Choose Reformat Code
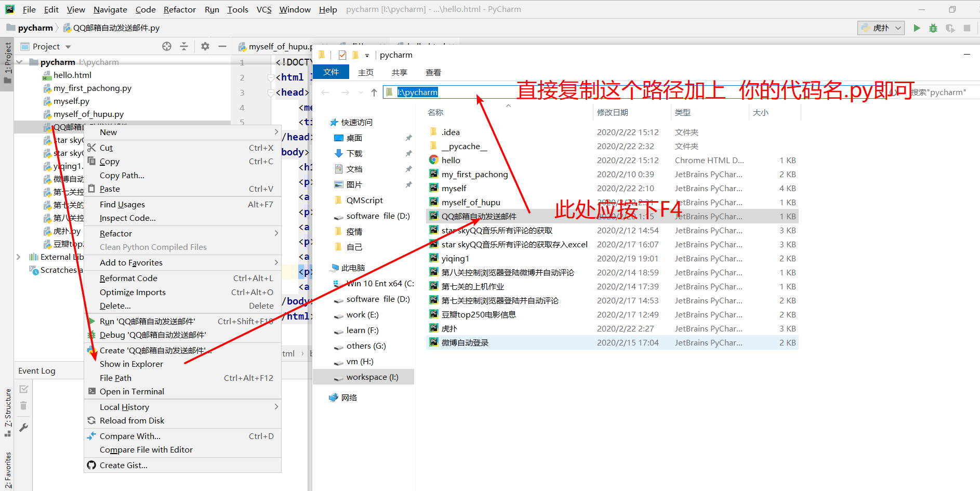 tap(182, 278)
